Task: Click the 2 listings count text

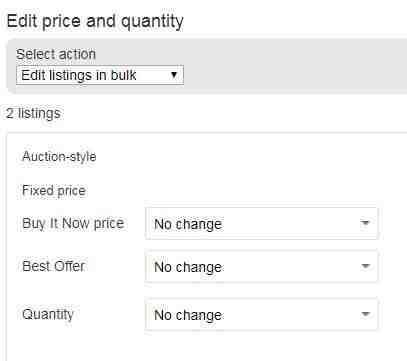Action: tap(33, 113)
